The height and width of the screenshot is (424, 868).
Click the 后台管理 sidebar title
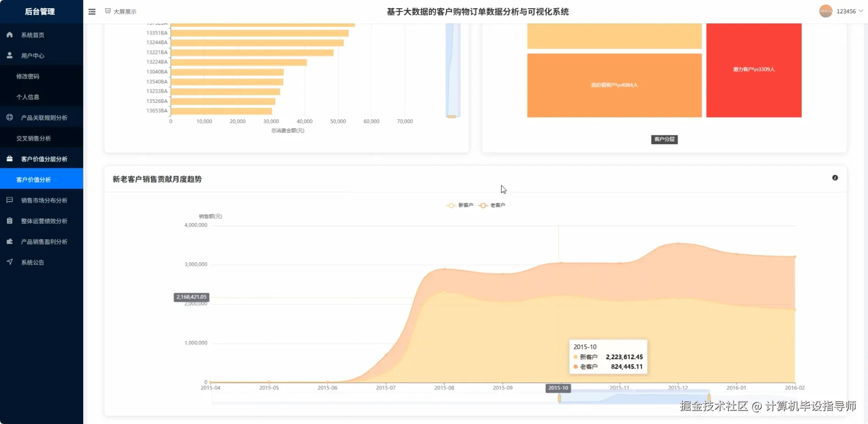pos(40,11)
